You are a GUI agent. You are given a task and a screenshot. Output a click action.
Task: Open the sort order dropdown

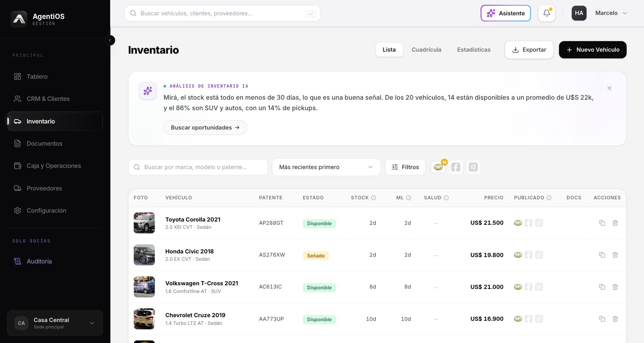326,167
